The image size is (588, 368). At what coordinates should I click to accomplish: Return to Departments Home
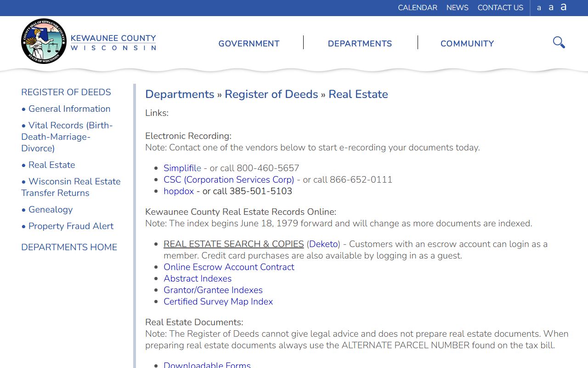(69, 247)
